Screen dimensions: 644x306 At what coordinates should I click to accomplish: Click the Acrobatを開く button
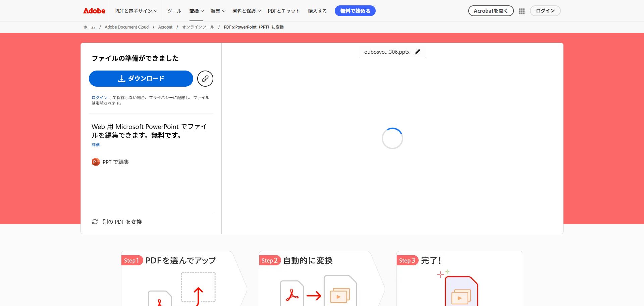point(491,11)
